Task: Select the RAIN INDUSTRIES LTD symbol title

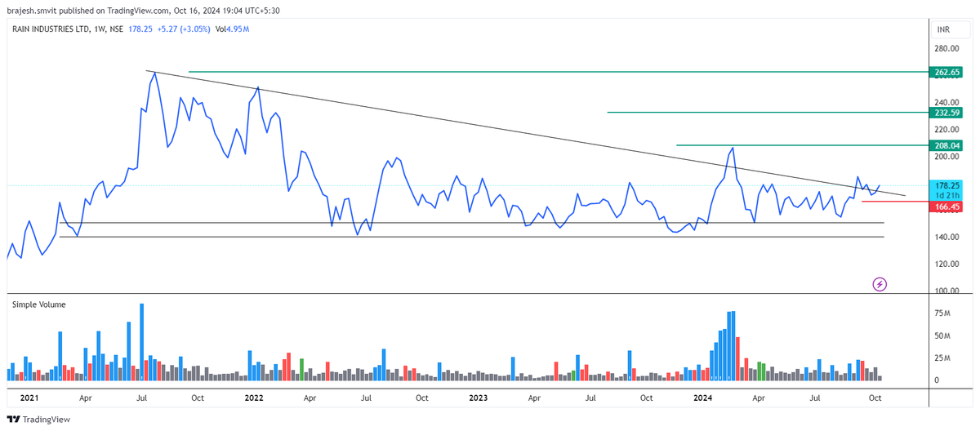Action: click(x=51, y=29)
